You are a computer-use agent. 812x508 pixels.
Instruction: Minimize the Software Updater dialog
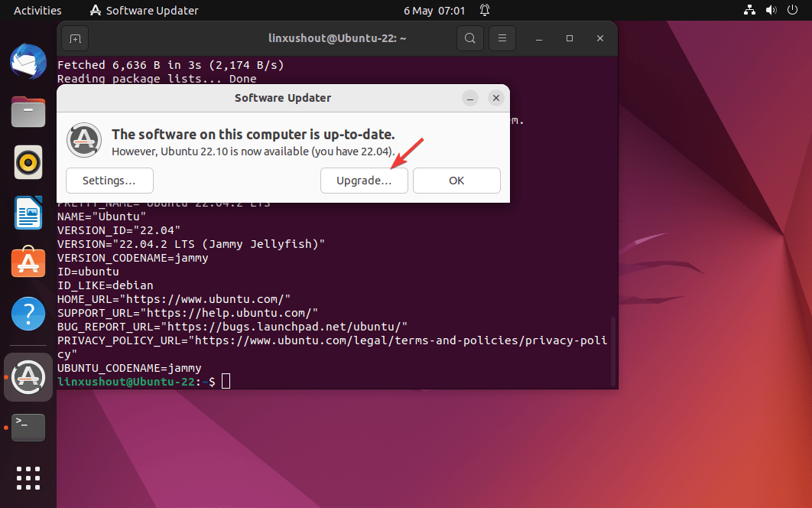tap(470, 98)
